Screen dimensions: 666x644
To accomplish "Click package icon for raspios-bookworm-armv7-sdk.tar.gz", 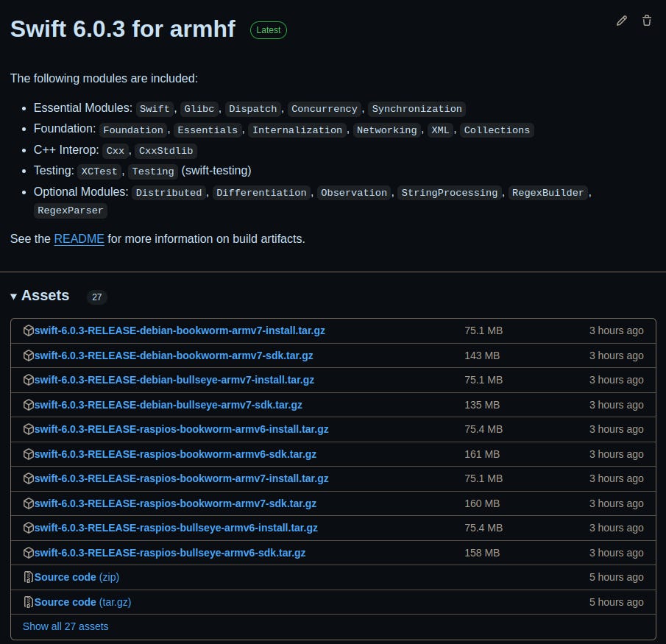I will [29, 503].
